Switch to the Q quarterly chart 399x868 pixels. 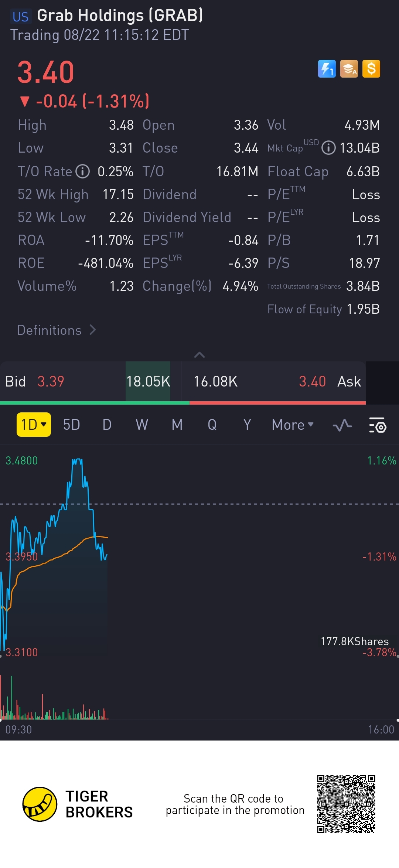[x=212, y=425]
